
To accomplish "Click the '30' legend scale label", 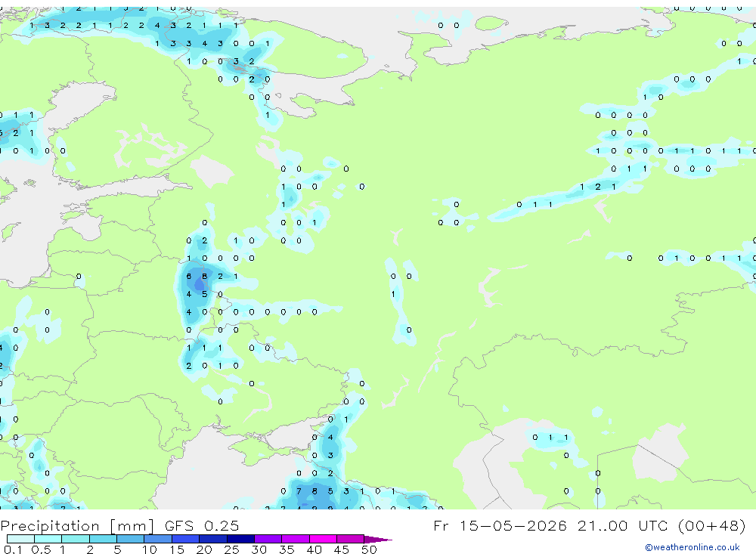I will (x=259, y=549).
